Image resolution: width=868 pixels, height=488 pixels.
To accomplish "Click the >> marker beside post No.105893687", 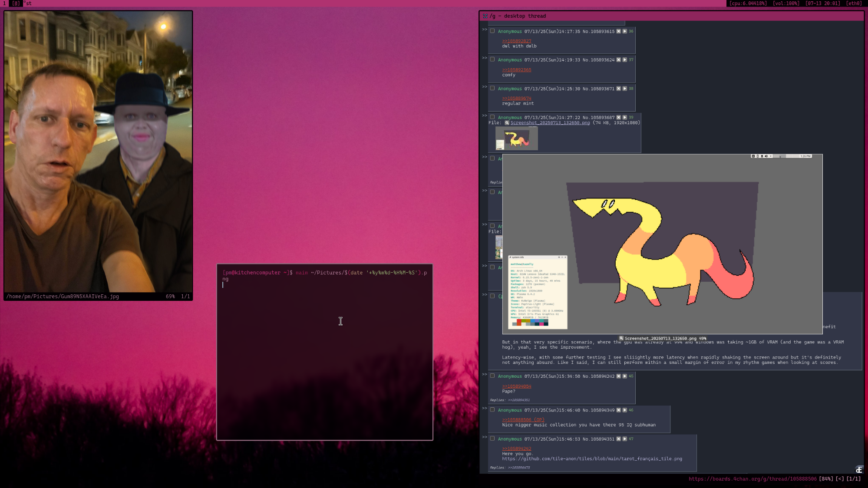I will point(485,115).
